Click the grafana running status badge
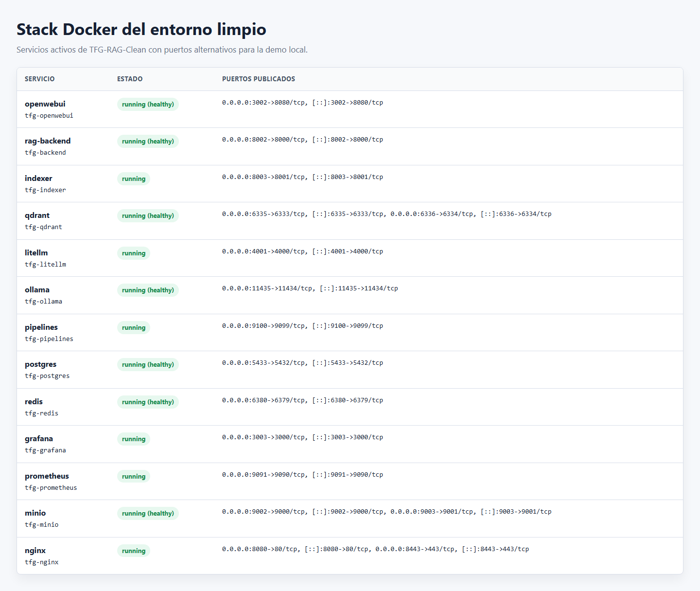The width and height of the screenshot is (700, 591). [134, 439]
